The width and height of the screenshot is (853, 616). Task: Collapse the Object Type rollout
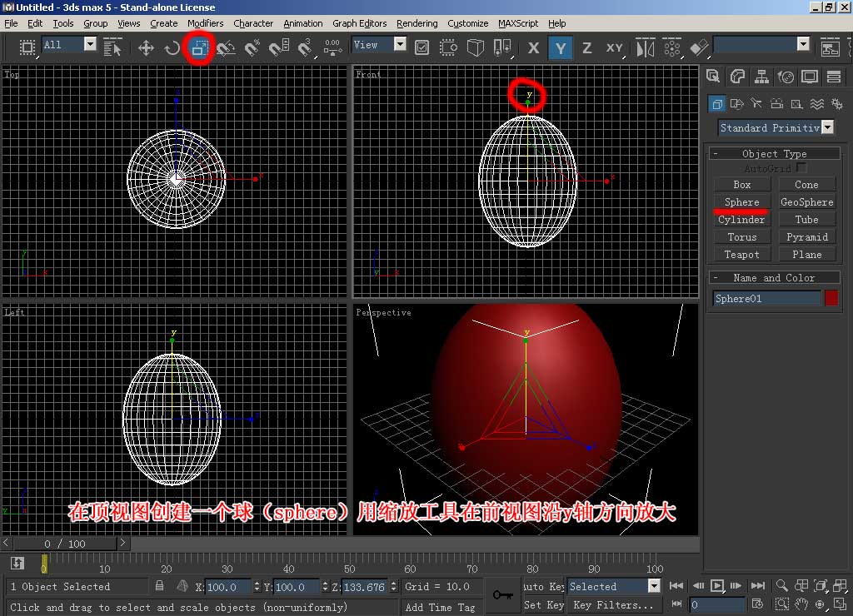click(x=774, y=154)
